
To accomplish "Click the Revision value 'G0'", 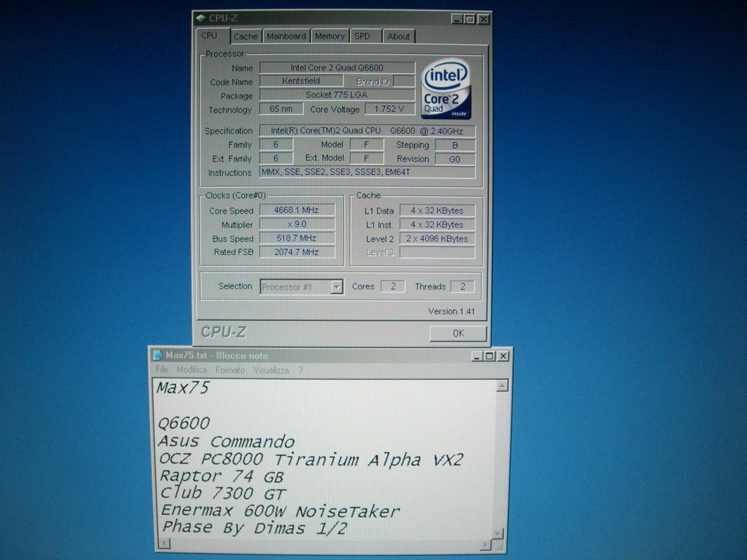I will pos(455,159).
